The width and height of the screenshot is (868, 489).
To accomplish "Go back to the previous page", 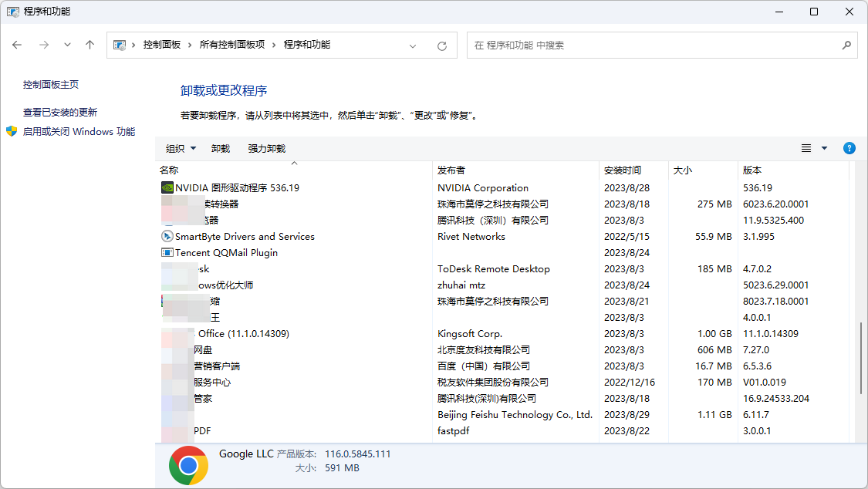I will (17, 45).
